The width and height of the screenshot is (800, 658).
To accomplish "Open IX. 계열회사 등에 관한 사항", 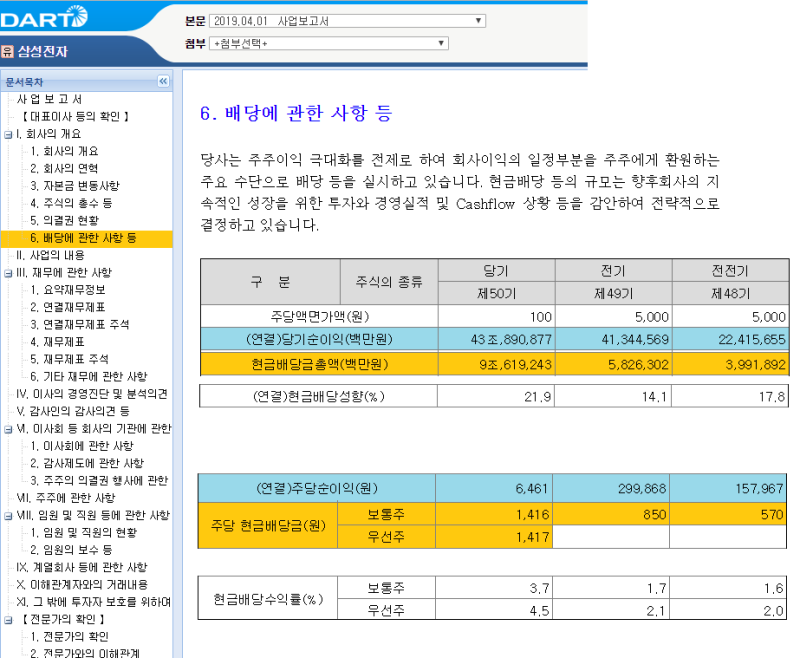I will [82, 567].
